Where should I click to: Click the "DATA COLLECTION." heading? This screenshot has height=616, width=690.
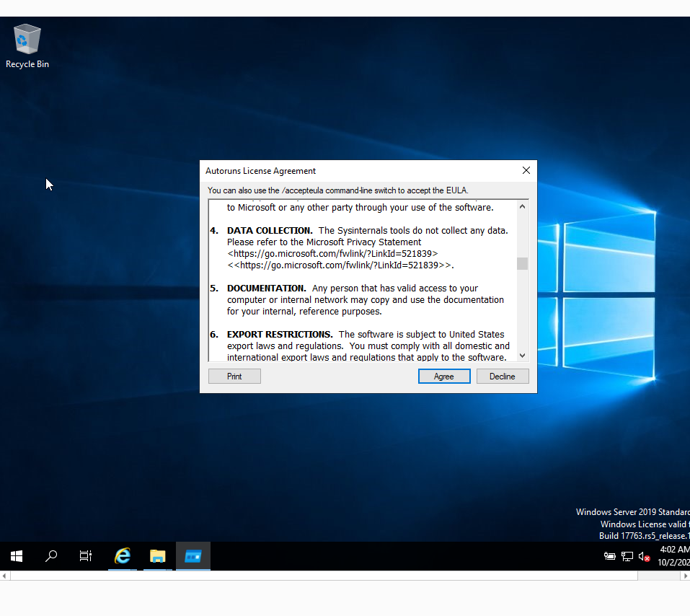coord(270,231)
